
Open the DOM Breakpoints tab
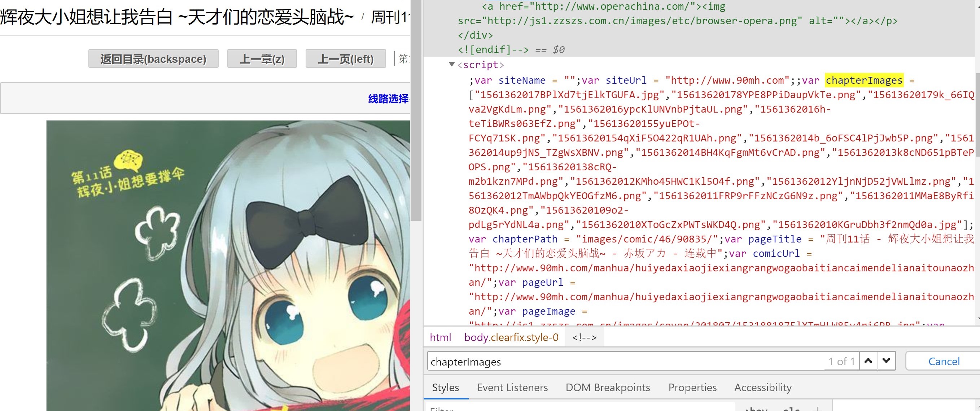click(x=608, y=388)
